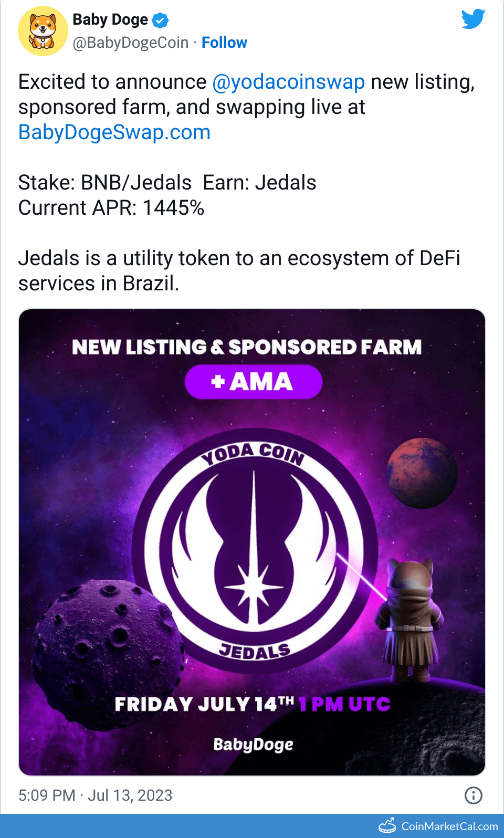Click the BabyDoge wordmark in the image

tap(253, 745)
